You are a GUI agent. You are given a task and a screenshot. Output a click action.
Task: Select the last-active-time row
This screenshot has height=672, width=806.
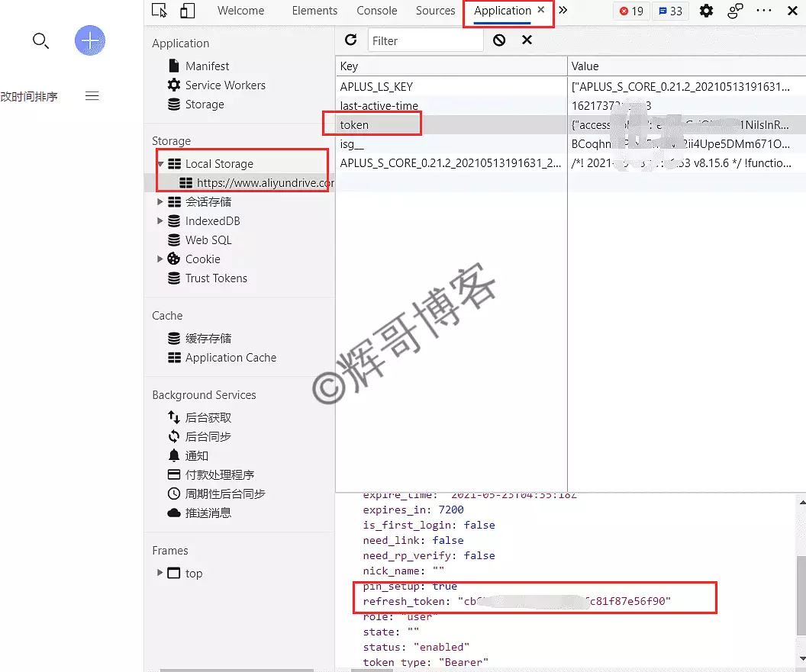(x=571, y=106)
